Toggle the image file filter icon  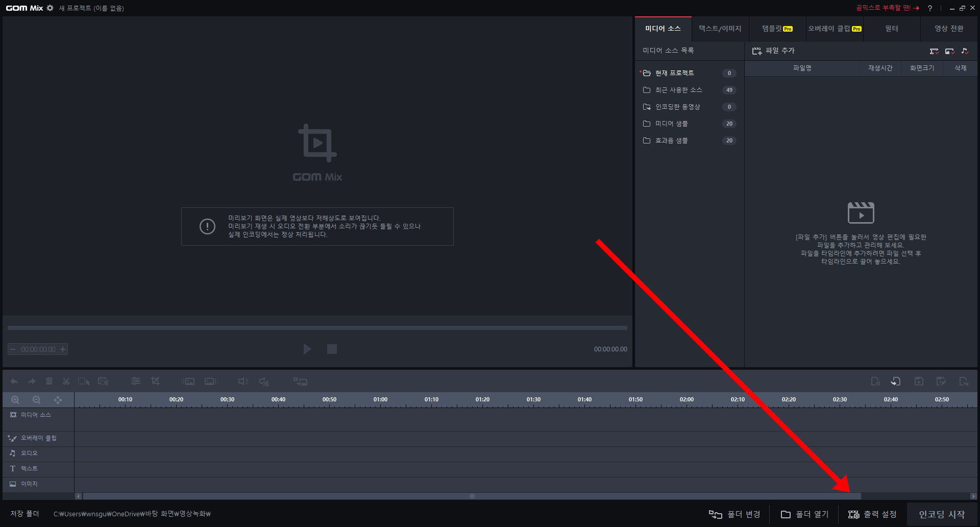(x=949, y=51)
